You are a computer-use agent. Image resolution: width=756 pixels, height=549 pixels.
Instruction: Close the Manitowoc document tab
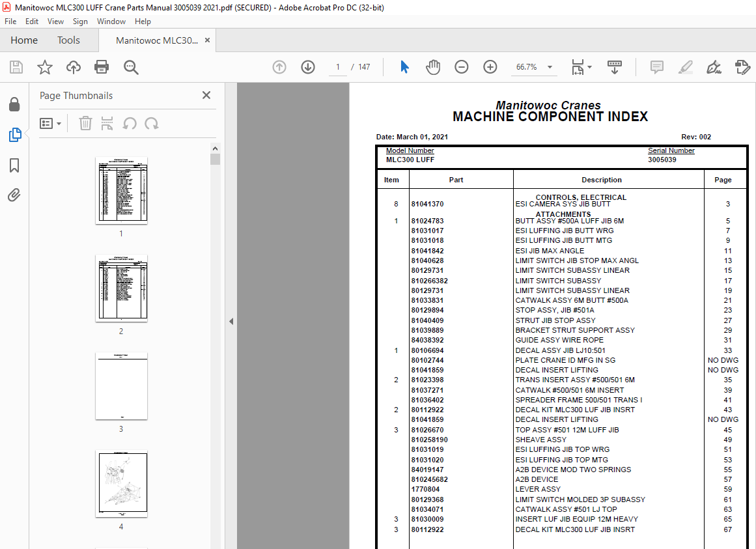tap(207, 40)
